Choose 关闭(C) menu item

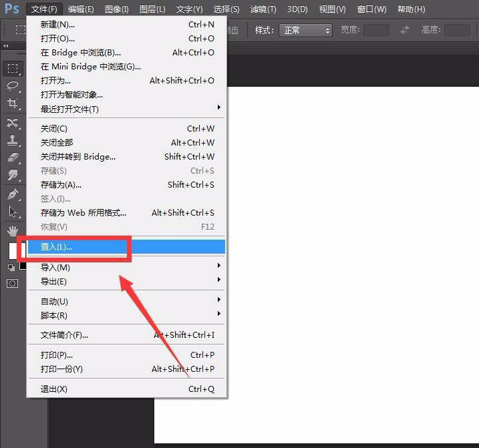point(126,129)
